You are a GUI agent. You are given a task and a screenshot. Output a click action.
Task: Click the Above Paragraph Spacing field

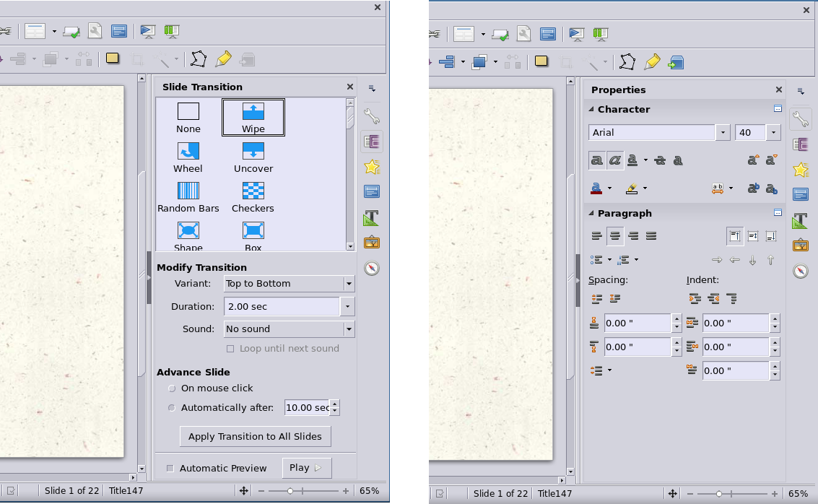coord(637,323)
